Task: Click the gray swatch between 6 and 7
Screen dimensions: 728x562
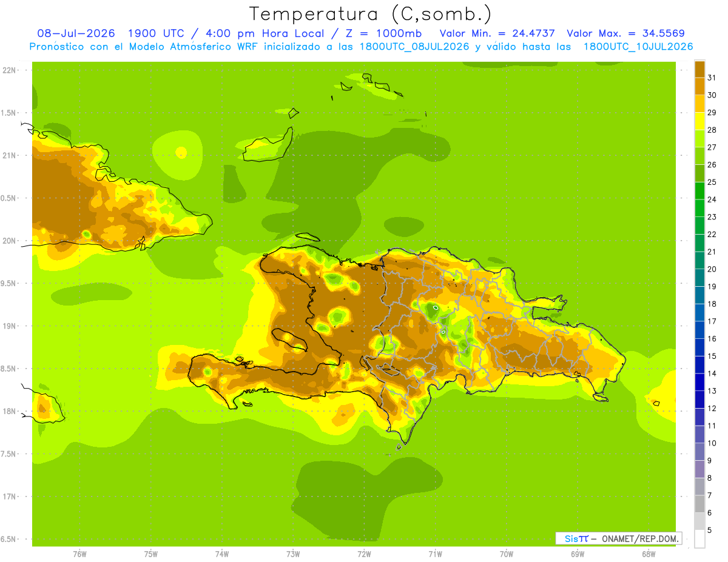Action: [699, 504]
